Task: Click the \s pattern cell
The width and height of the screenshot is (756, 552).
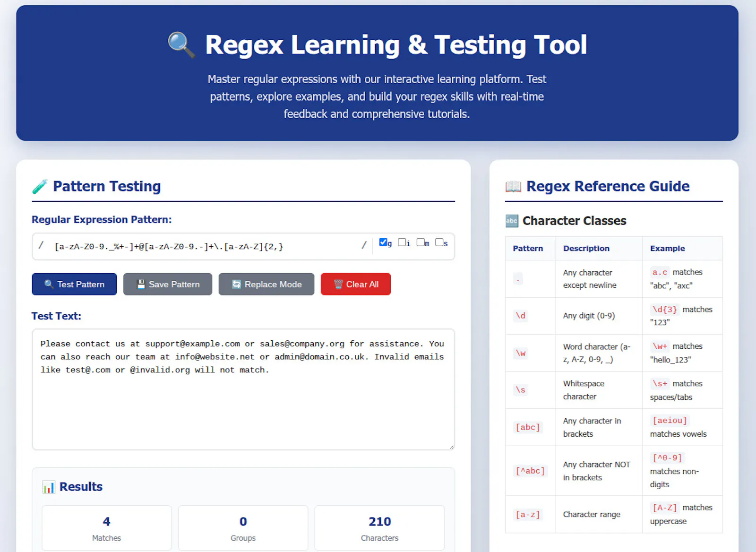Action: coord(530,390)
